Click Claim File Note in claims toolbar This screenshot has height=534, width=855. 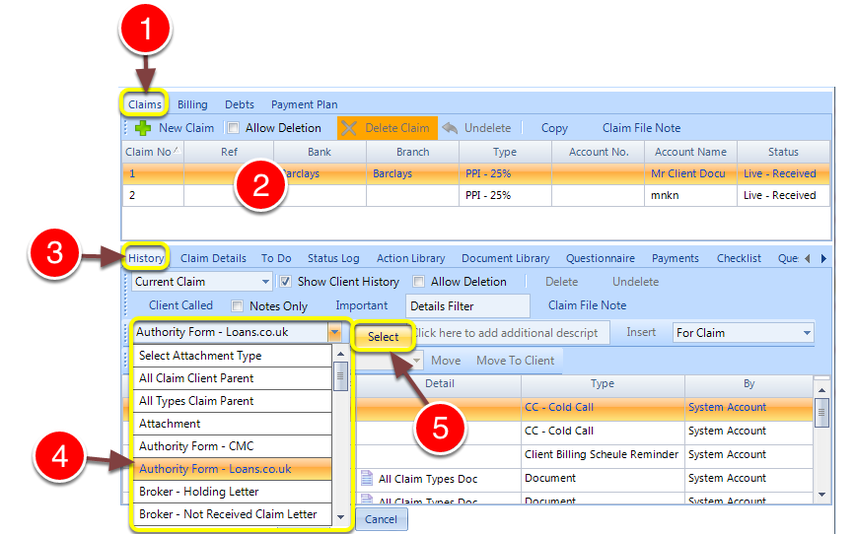pyautogui.click(x=641, y=128)
